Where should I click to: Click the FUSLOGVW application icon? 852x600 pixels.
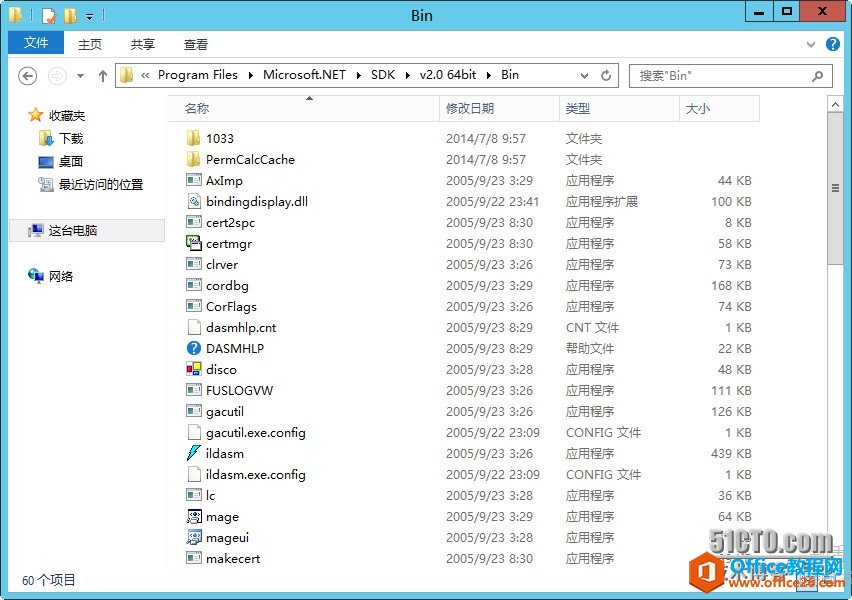click(193, 390)
